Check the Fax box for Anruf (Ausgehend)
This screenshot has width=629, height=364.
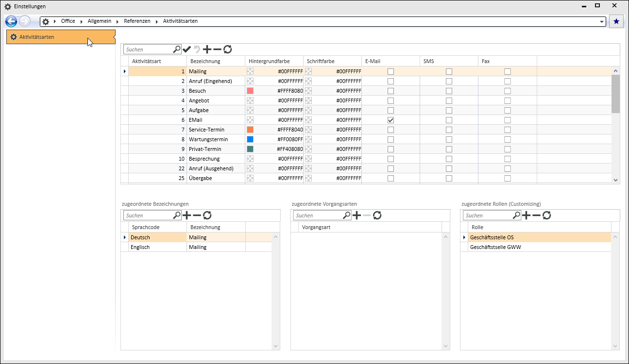tap(507, 168)
